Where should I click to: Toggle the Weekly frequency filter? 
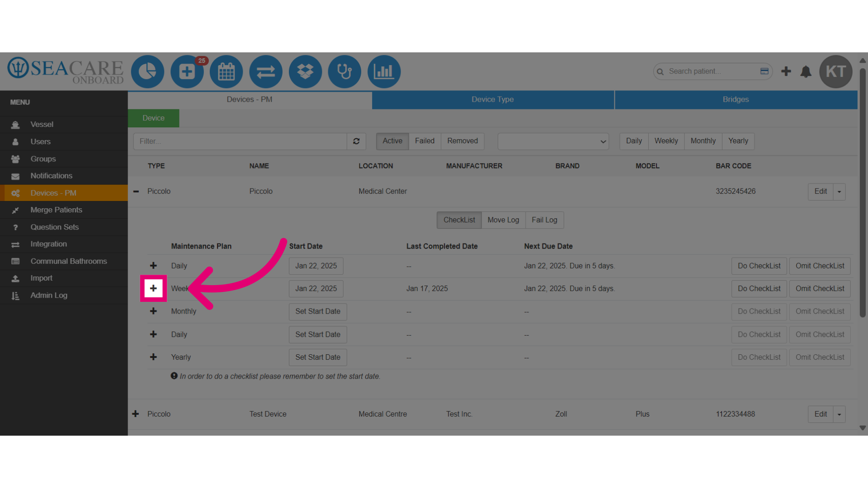pyautogui.click(x=666, y=141)
